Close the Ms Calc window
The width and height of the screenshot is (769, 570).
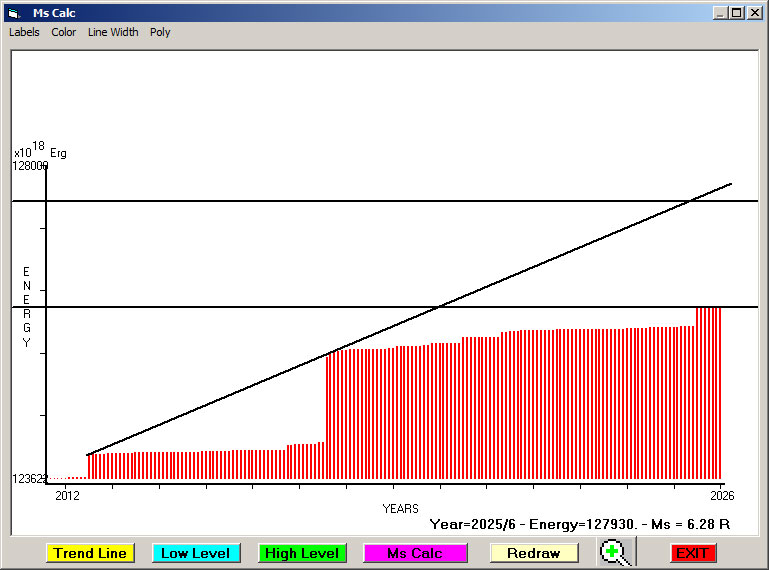754,13
